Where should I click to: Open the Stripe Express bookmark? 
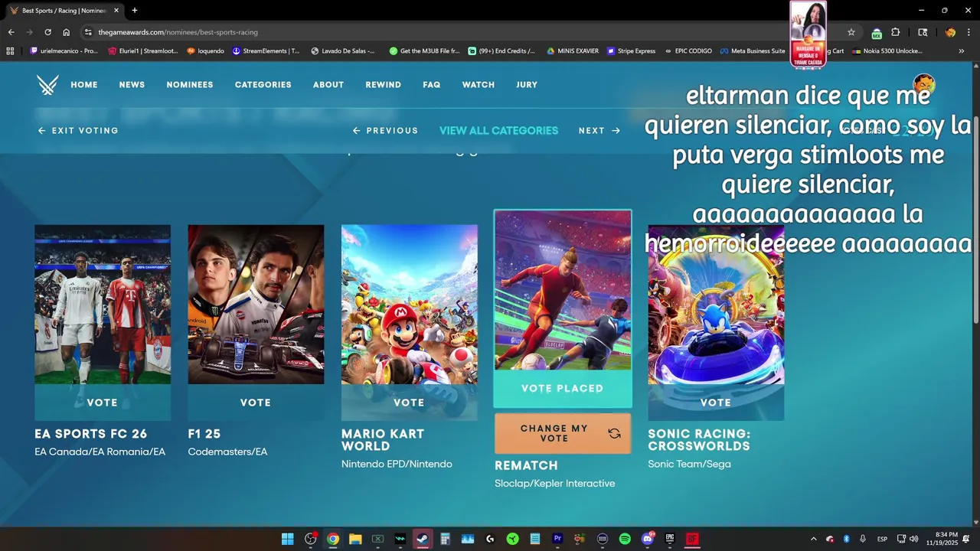pos(631,51)
